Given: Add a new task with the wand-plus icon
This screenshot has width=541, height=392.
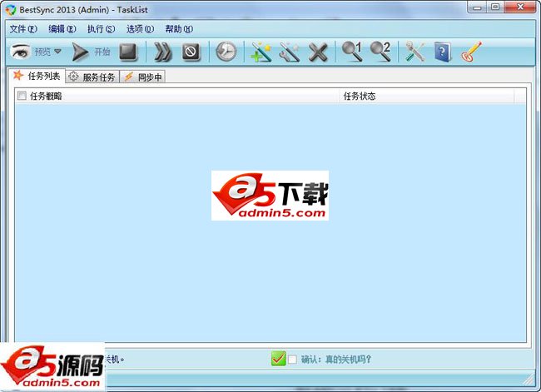Looking at the screenshot, I should pos(261,52).
